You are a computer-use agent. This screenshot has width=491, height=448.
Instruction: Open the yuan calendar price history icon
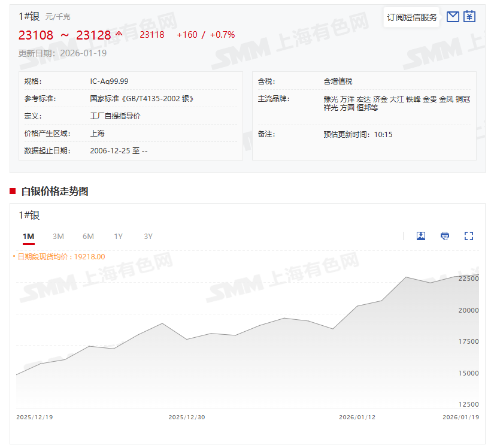[x=469, y=17]
